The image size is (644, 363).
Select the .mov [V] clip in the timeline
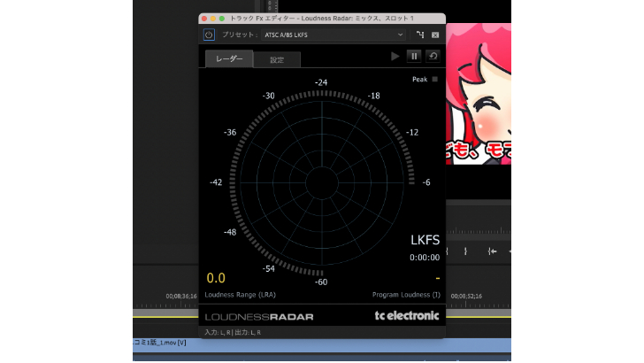pos(322,345)
